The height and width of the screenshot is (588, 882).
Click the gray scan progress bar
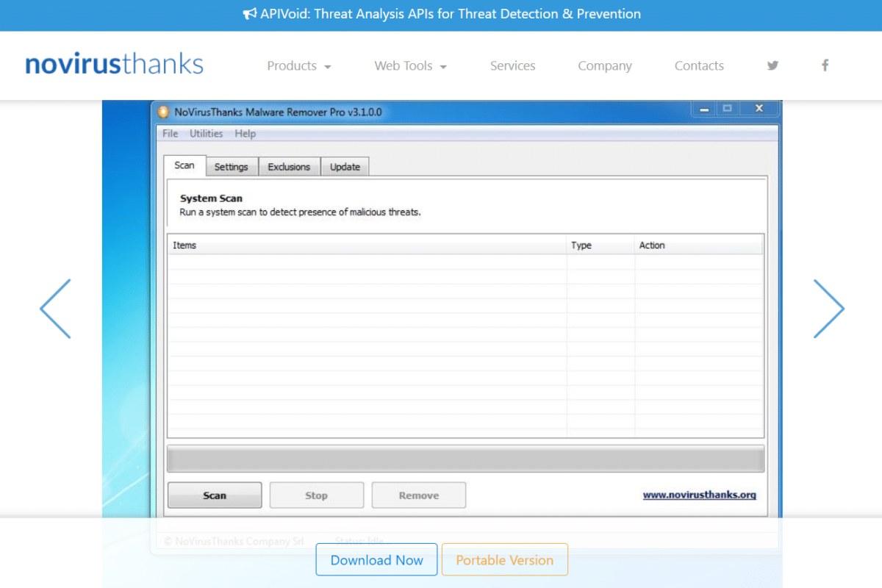click(x=465, y=459)
